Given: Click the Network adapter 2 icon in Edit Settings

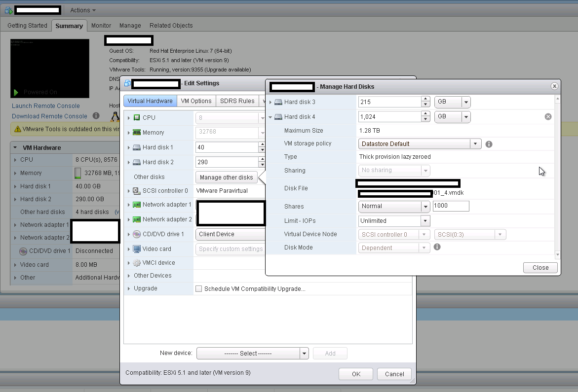Looking at the screenshot, I should (x=137, y=219).
